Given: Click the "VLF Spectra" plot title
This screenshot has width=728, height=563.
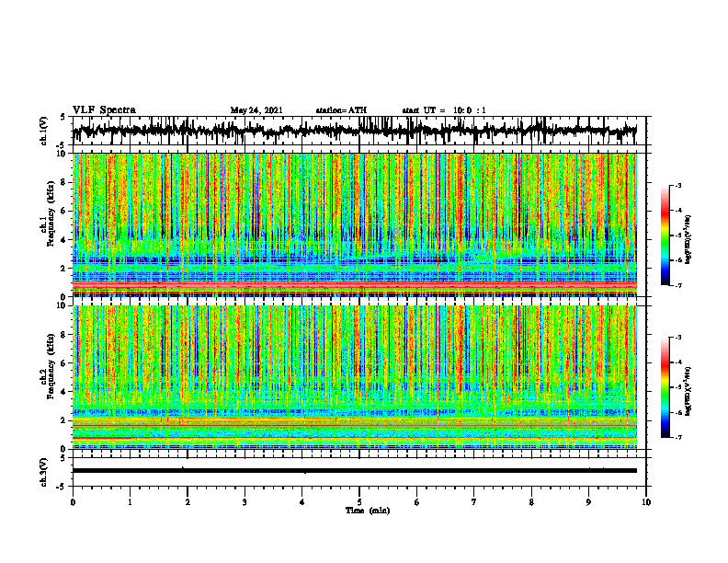Looking at the screenshot, I should tap(104, 110).
